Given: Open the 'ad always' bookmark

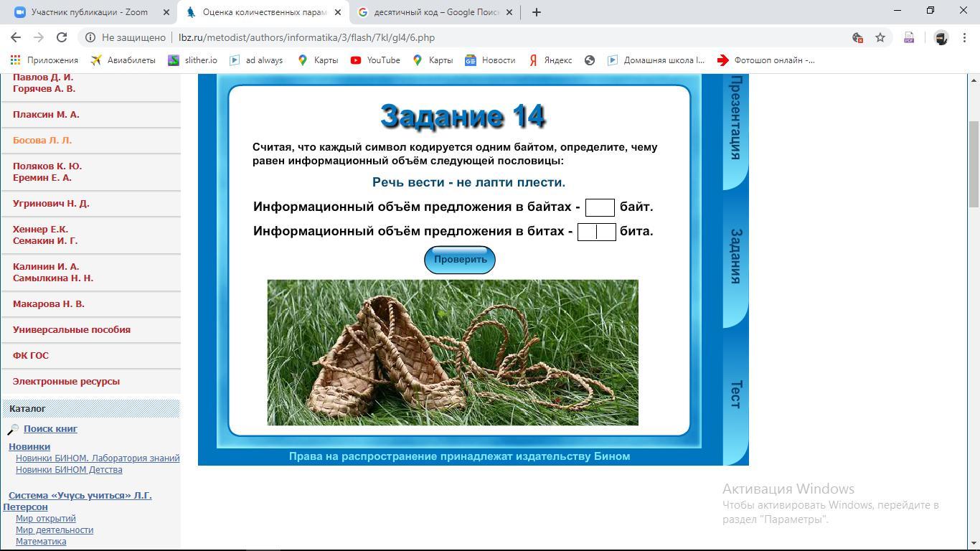Looking at the screenshot, I should coord(255,60).
